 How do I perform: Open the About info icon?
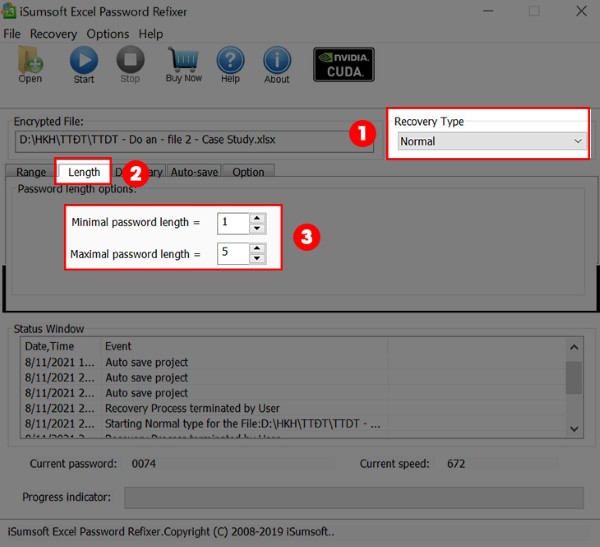pos(277,64)
